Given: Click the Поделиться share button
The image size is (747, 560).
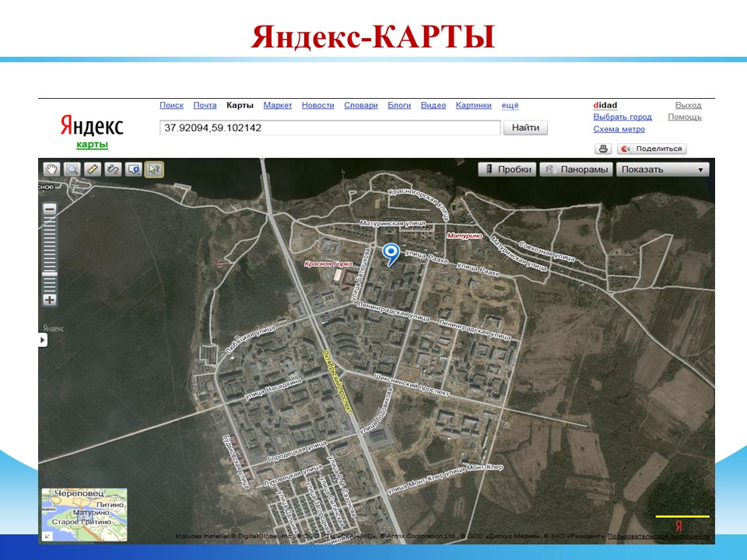Looking at the screenshot, I should click(652, 149).
